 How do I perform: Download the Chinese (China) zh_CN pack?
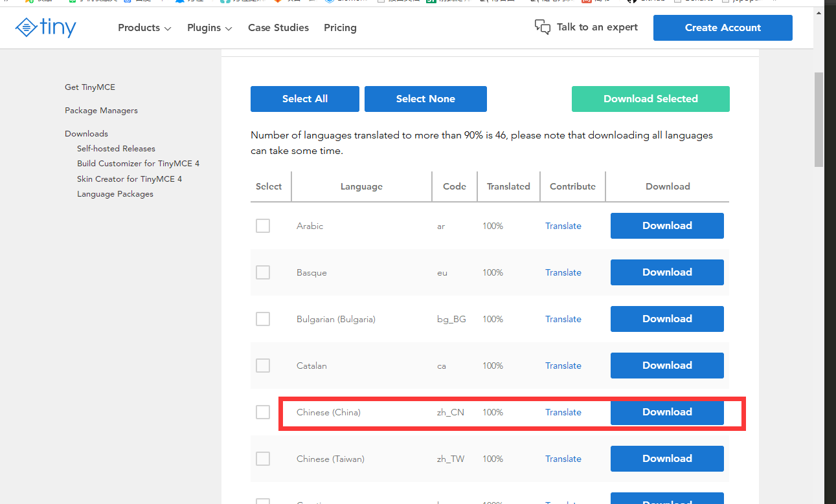point(667,412)
